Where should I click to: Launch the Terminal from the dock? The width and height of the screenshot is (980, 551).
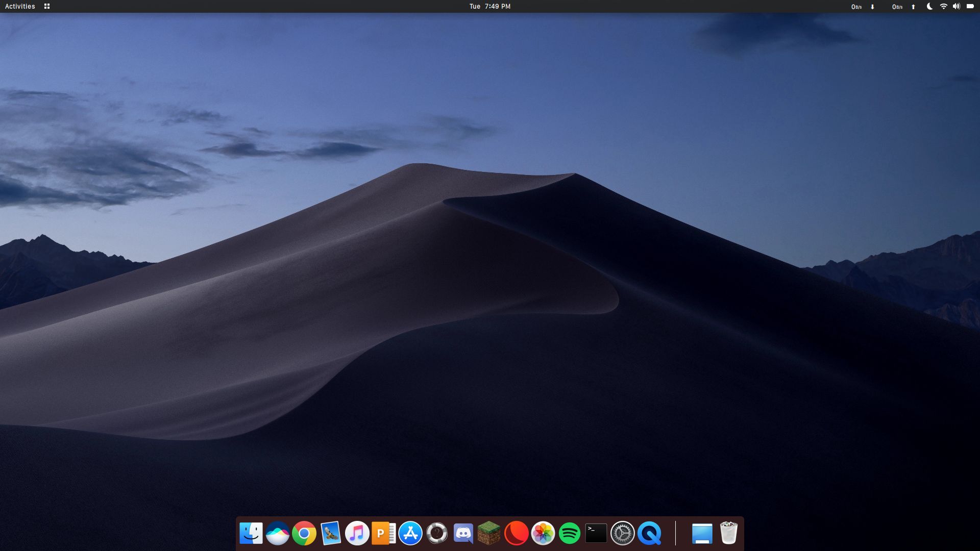596,533
